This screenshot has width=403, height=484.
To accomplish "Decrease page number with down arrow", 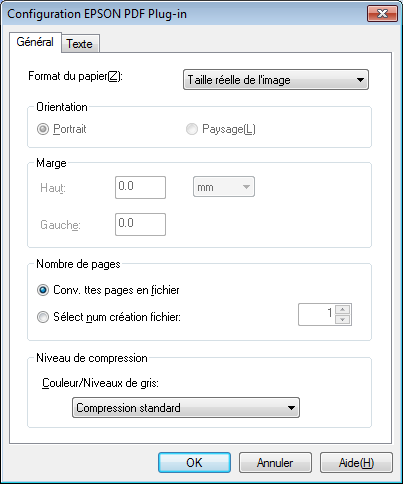I will coord(343,319).
